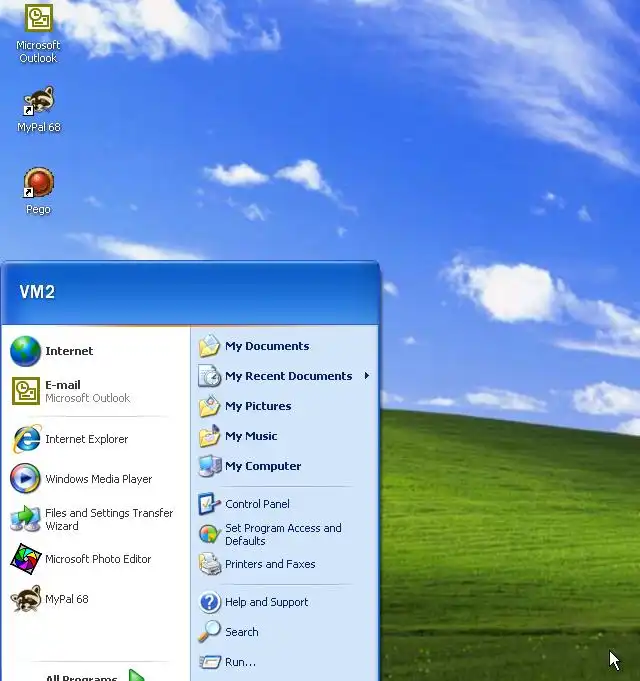
Task: Open Help and Support
Action: pos(284,602)
